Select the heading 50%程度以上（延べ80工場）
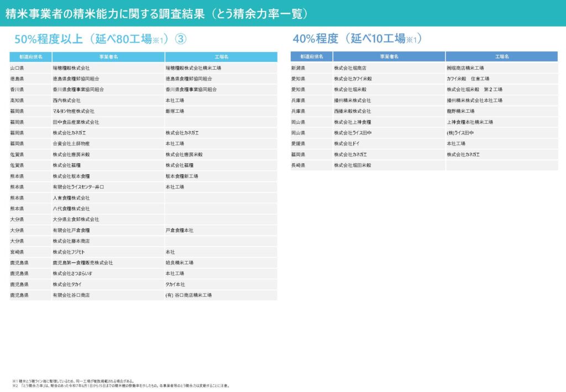This screenshot has width=566, height=392. [101, 39]
